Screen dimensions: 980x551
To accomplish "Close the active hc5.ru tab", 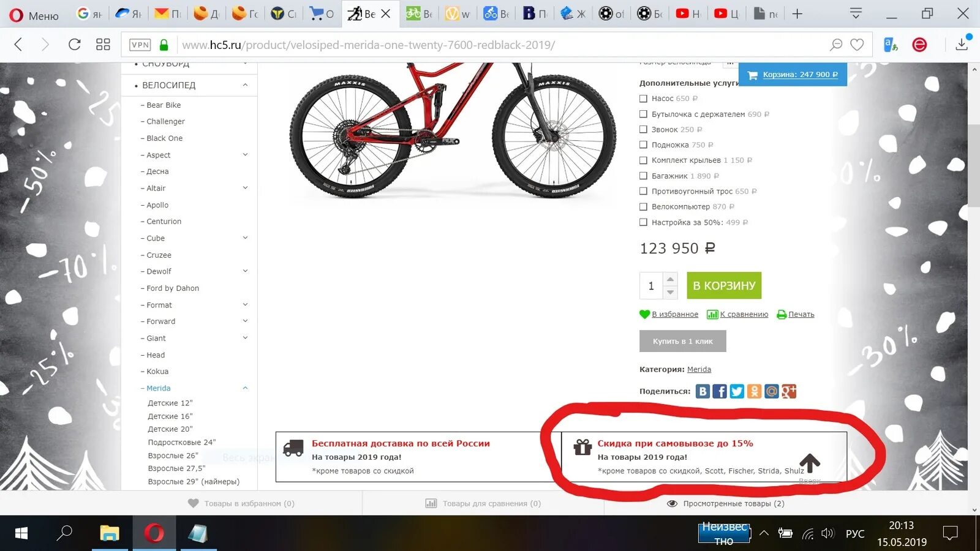I will 385,13.
